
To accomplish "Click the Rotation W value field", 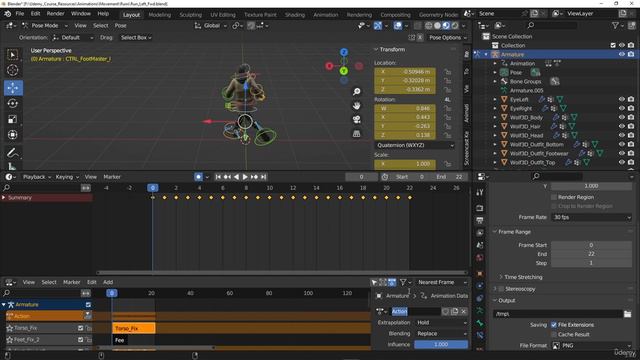I will [x=405, y=109].
